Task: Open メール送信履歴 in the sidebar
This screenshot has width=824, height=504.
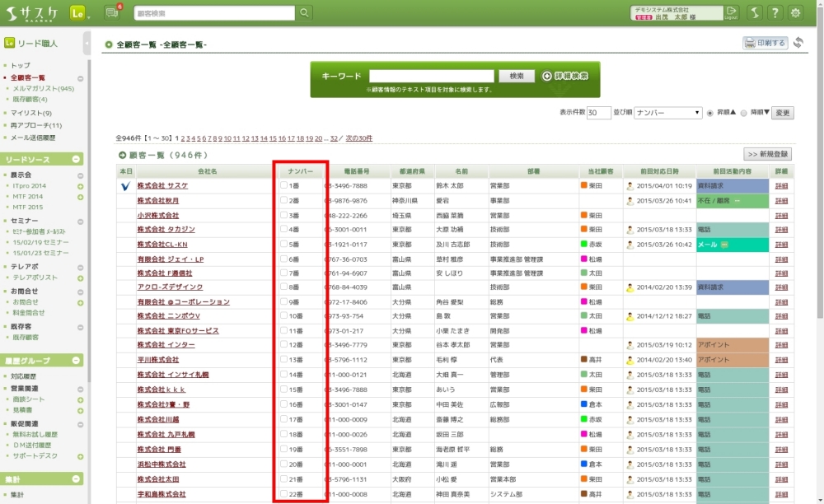Action: (33, 138)
